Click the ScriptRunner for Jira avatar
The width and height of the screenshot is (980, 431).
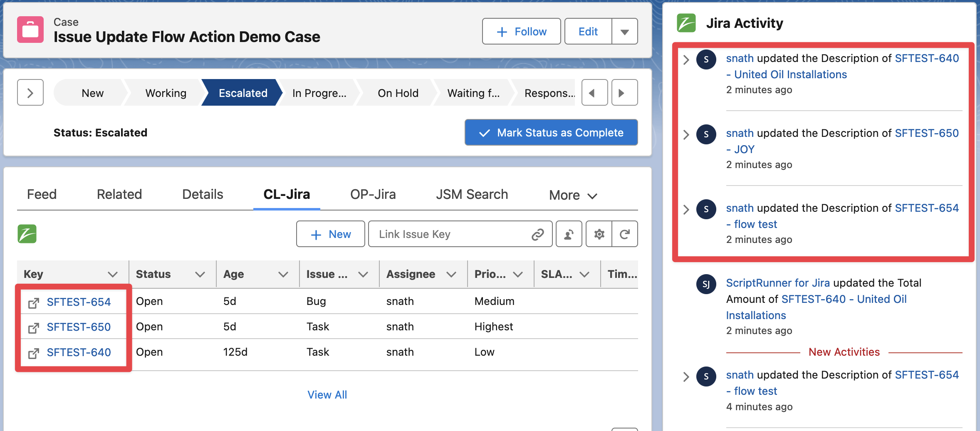click(706, 284)
